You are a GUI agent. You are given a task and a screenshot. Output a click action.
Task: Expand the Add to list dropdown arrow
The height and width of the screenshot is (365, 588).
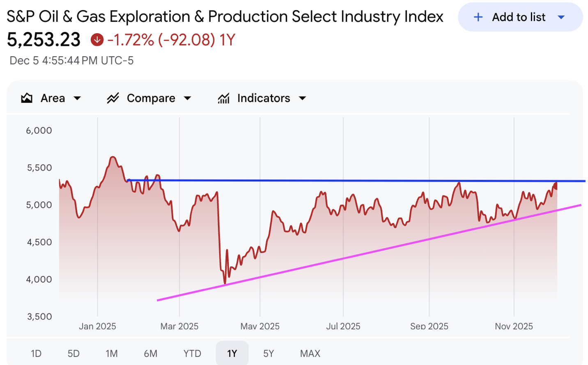click(x=561, y=17)
